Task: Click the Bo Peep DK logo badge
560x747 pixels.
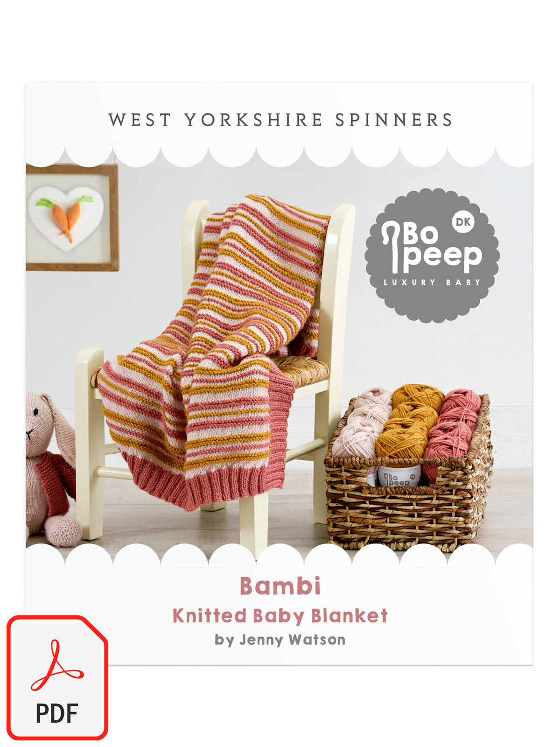Action: tap(432, 255)
